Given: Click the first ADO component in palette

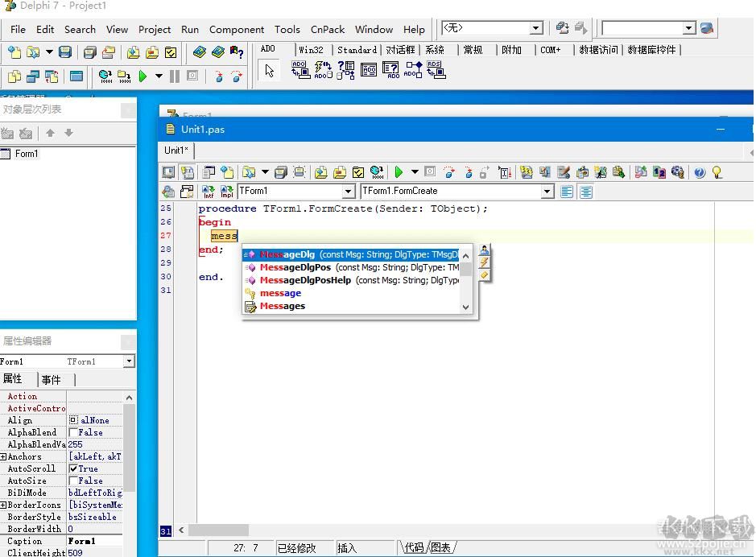Looking at the screenshot, I should pos(300,71).
